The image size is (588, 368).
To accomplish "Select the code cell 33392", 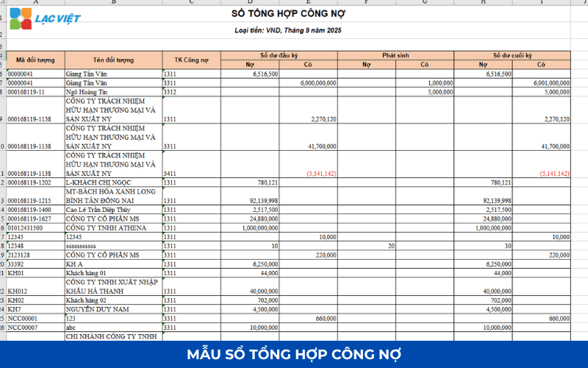I will 35,264.
